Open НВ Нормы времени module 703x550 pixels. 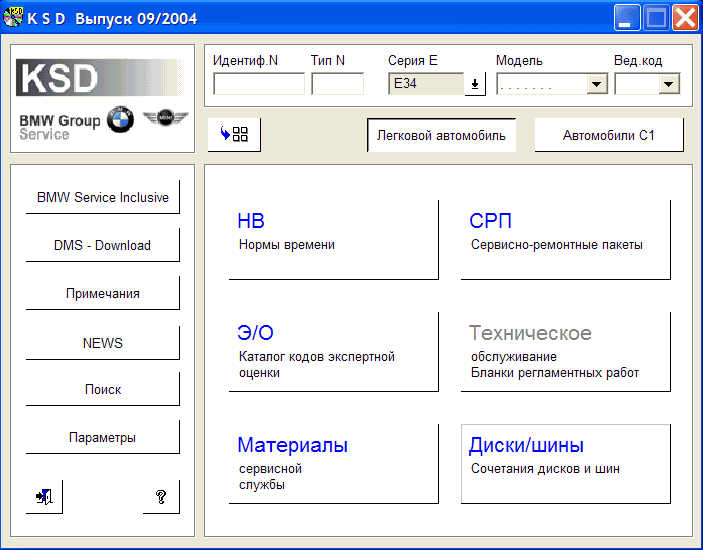334,240
